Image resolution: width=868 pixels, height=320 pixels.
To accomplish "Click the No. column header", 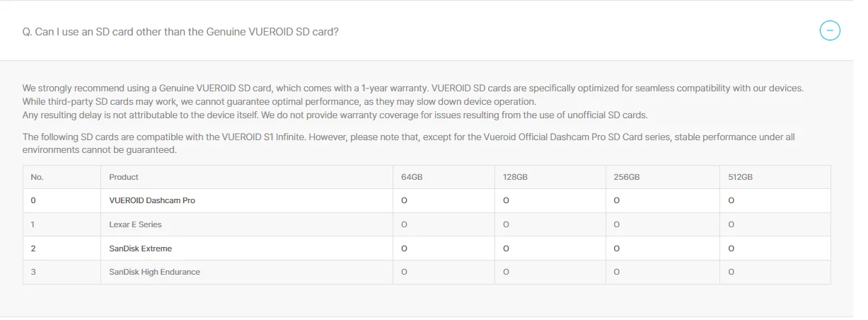I will point(62,177).
